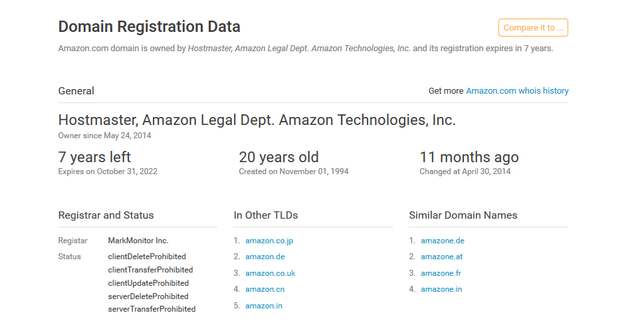Visit the amazon.de TLD link
Screen dimensions: 644x329
pyautogui.click(x=265, y=257)
